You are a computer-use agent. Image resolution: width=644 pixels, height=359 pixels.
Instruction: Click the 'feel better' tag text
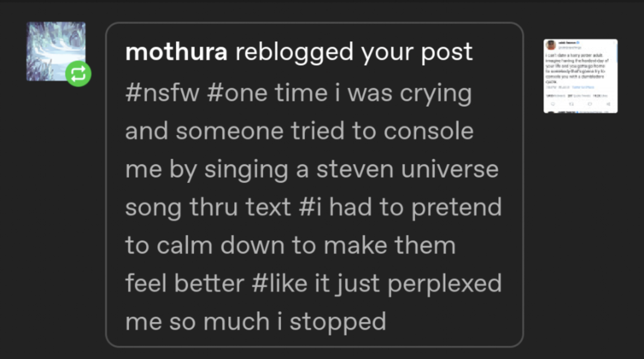(185, 284)
